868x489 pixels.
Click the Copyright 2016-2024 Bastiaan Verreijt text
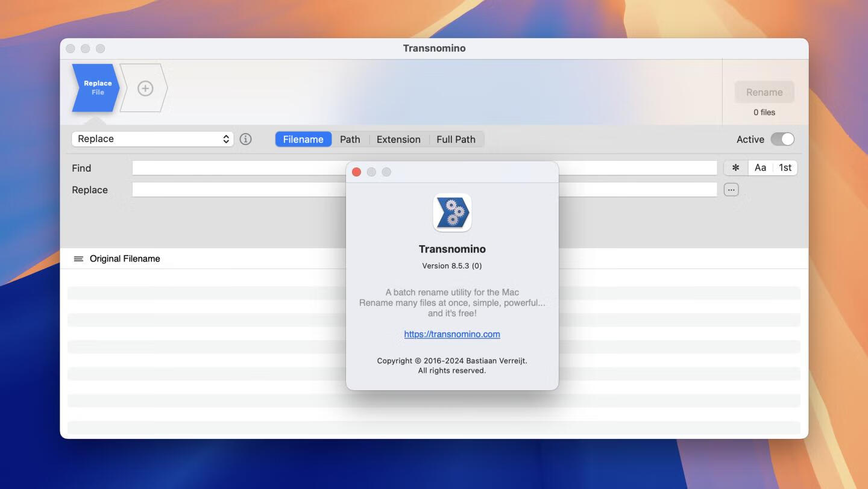[x=452, y=361]
